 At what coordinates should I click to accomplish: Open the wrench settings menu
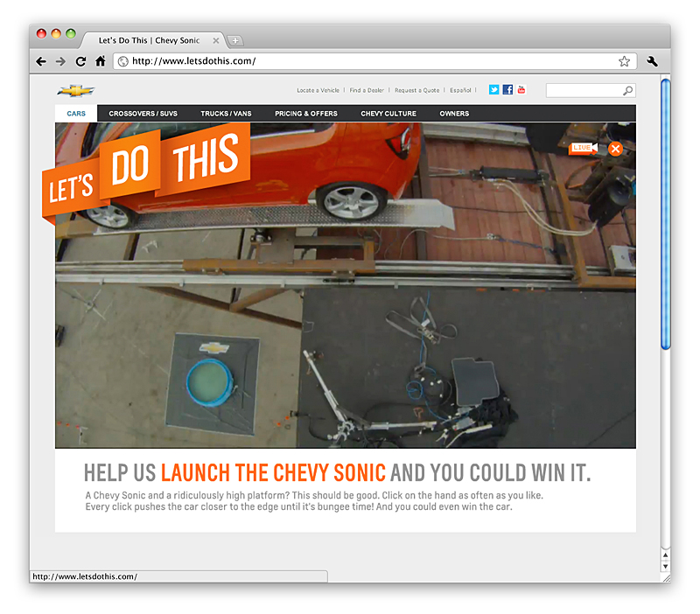(x=652, y=61)
